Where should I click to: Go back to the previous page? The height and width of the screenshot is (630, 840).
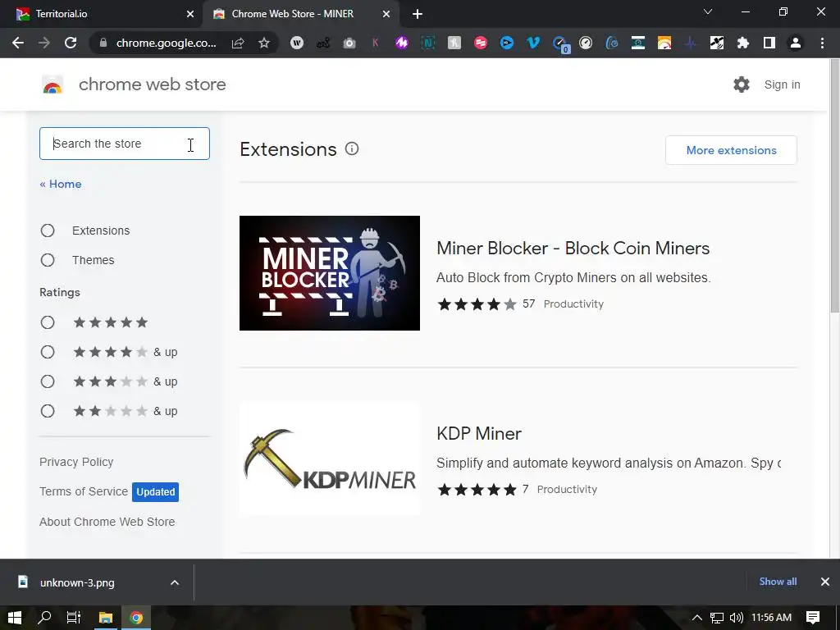[x=18, y=43]
